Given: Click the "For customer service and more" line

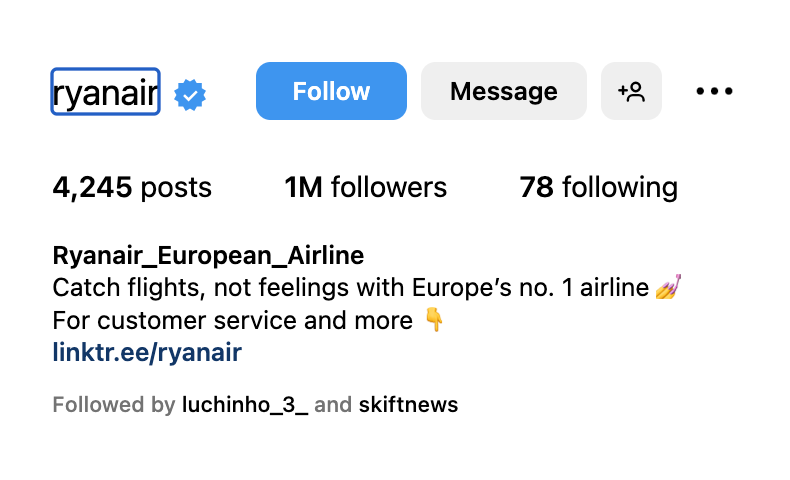Looking at the screenshot, I should click(x=232, y=321).
